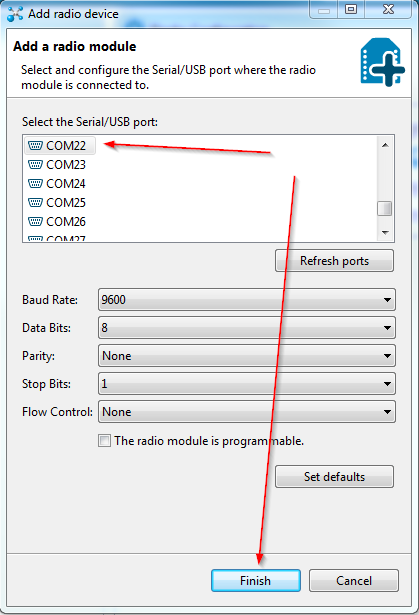Click the Finish button
This screenshot has width=419, height=615.
click(x=256, y=580)
